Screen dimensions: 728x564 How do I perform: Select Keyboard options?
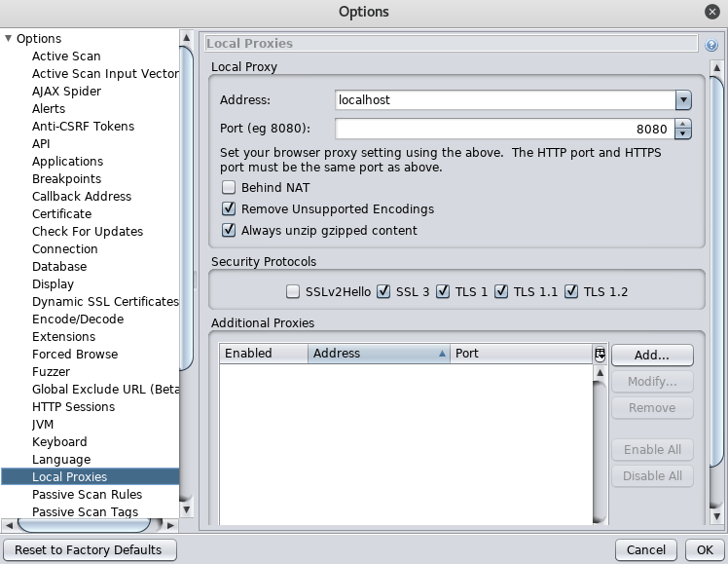(59, 442)
